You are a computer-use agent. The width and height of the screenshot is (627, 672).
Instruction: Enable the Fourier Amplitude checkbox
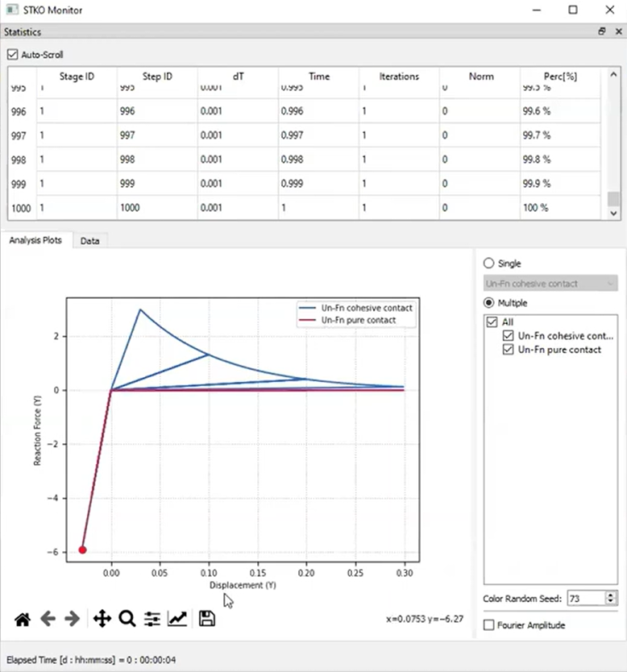pyautogui.click(x=488, y=625)
